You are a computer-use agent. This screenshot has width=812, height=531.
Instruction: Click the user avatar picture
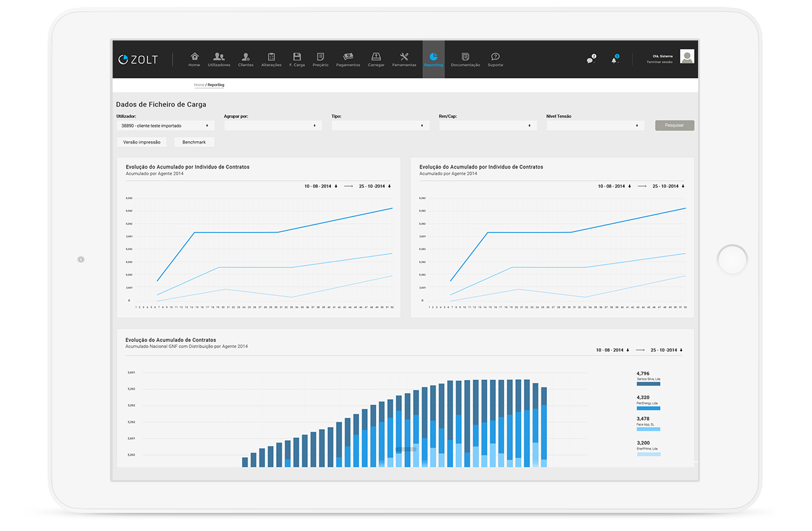pyautogui.click(x=687, y=57)
